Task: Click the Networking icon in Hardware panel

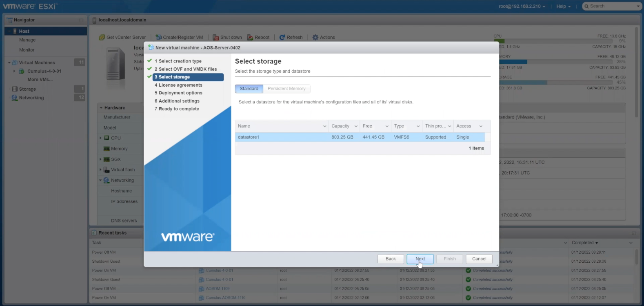Action: click(x=107, y=180)
